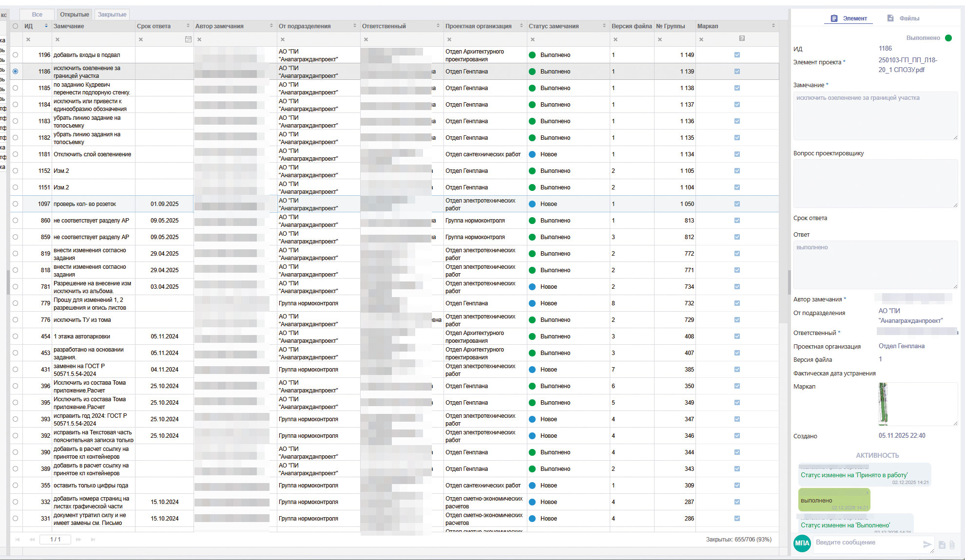Click the Отдел Генплана link in details

point(901,346)
